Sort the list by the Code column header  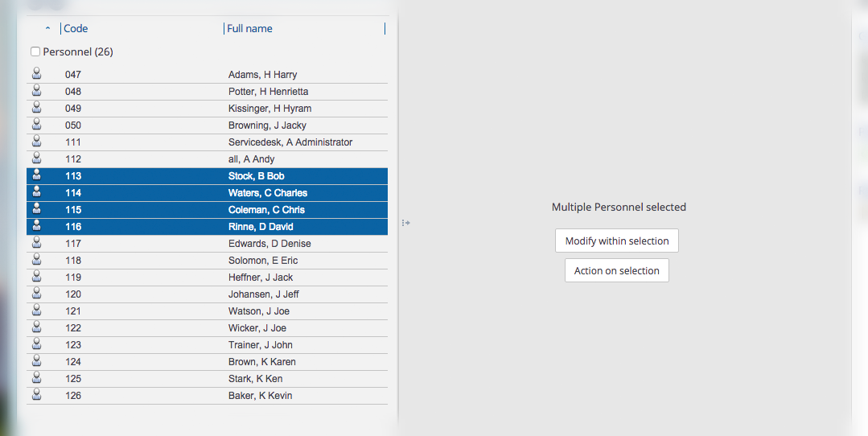[76, 29]
